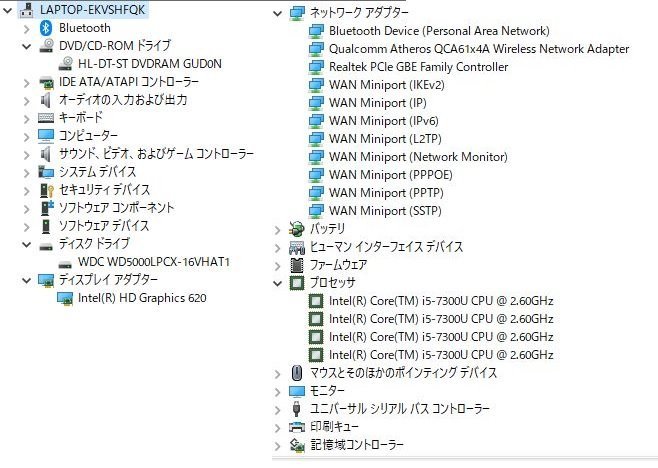
Task: Click the セキュリティ デバイス label
Action: tap(104, 190)
